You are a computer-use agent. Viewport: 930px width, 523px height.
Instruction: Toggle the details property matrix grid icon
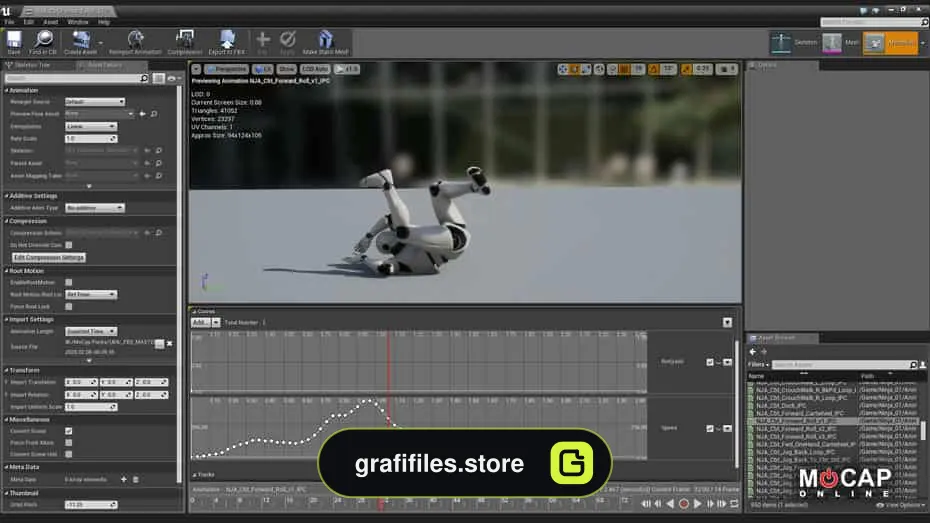(158, 78)
